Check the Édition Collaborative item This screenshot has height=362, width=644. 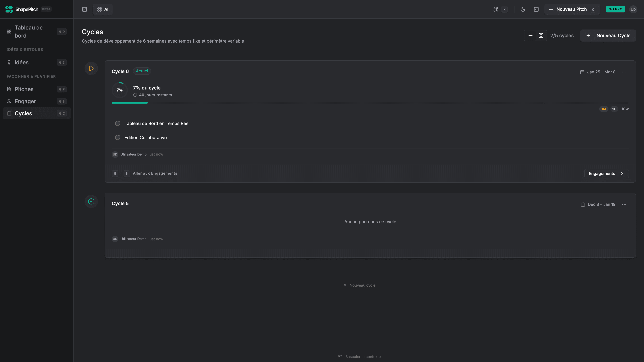click(x=118, y=137)
